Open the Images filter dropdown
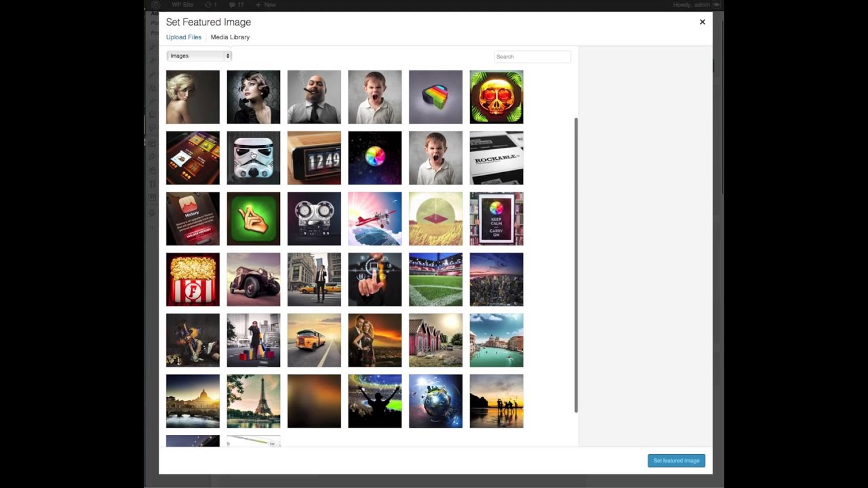This screenshot has width=868, height=488. 199,56
